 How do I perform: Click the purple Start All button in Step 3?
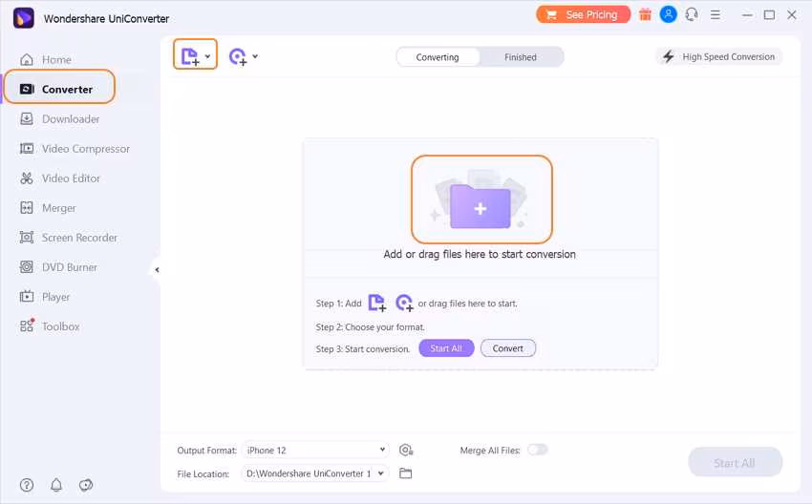(446, 348)
